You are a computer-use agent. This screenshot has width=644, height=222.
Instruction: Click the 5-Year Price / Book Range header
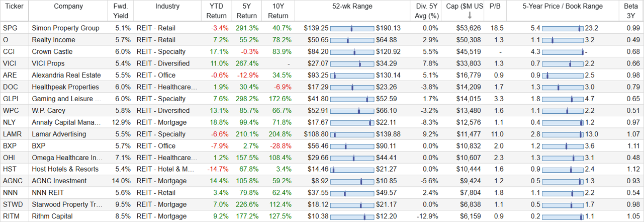click(x=563, y=7)
